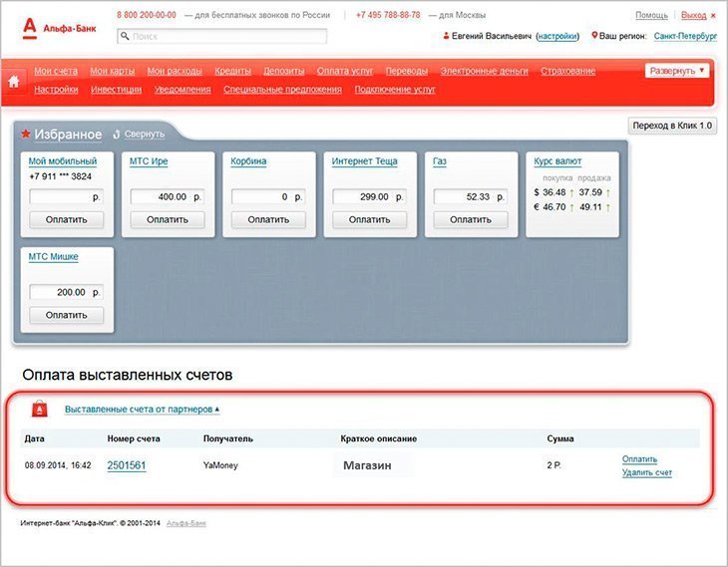This screenshot has height=567, width=728.
Task: Open Мои счета menu item
Action: point(56,71)
